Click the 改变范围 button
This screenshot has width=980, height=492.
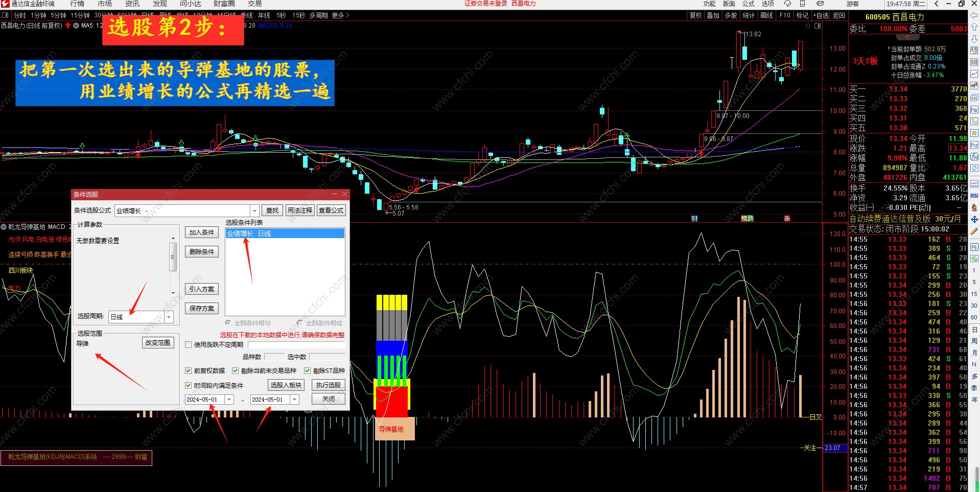click(x=158, y=342)
